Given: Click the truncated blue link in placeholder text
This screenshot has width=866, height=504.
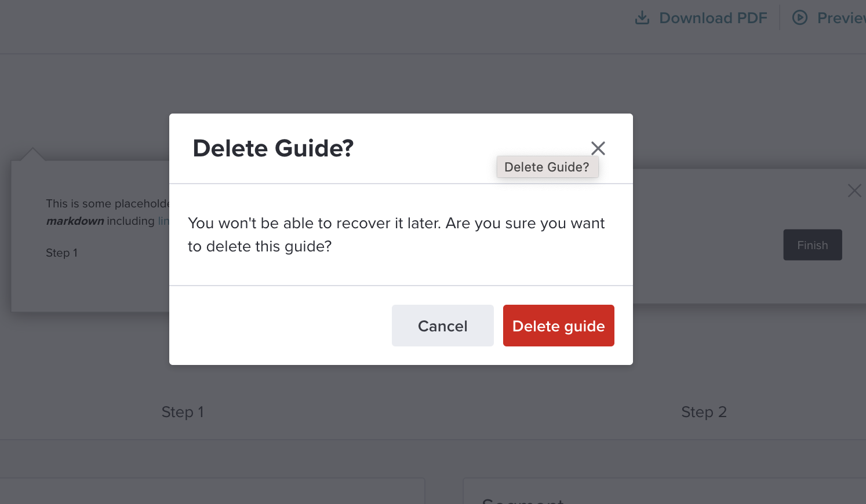Looking at the screenshot, I should point(163,221).
